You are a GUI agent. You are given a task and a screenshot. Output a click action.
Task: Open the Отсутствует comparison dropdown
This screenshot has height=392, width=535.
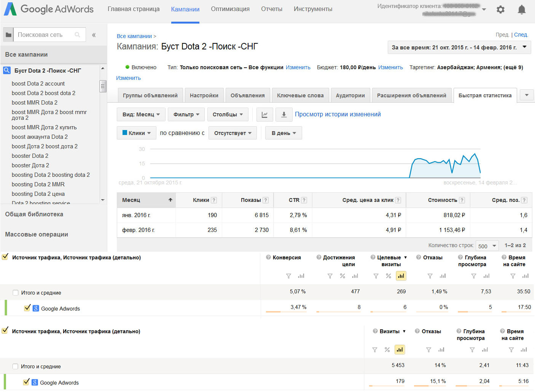coord(233,133)
